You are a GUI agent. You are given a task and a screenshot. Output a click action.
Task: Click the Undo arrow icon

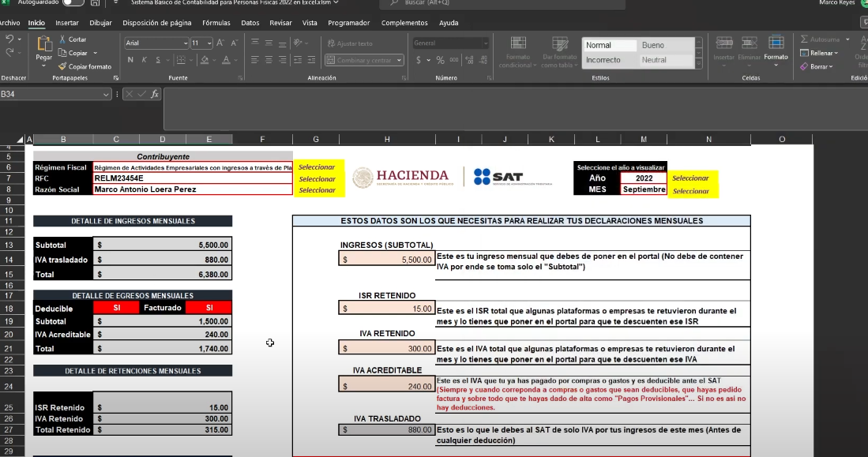click(x=9, y=39)
